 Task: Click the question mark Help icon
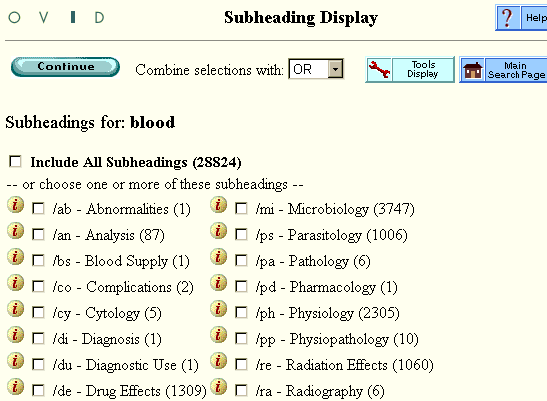click(508, 18)
